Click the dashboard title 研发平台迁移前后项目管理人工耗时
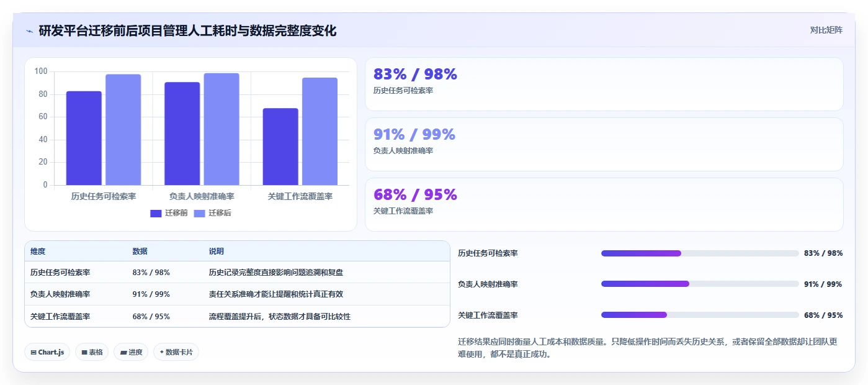868x385 pixels. (x=187, y=30)
